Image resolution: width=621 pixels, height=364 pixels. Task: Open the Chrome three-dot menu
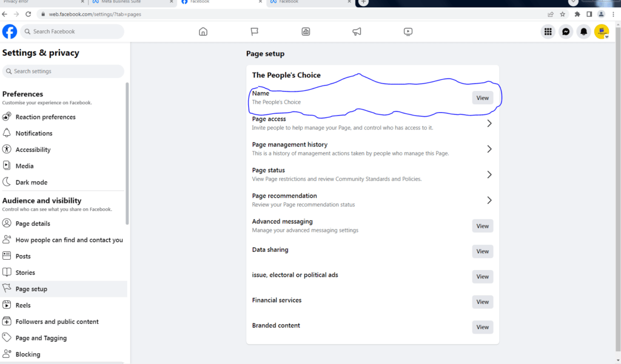coord(614,15)
